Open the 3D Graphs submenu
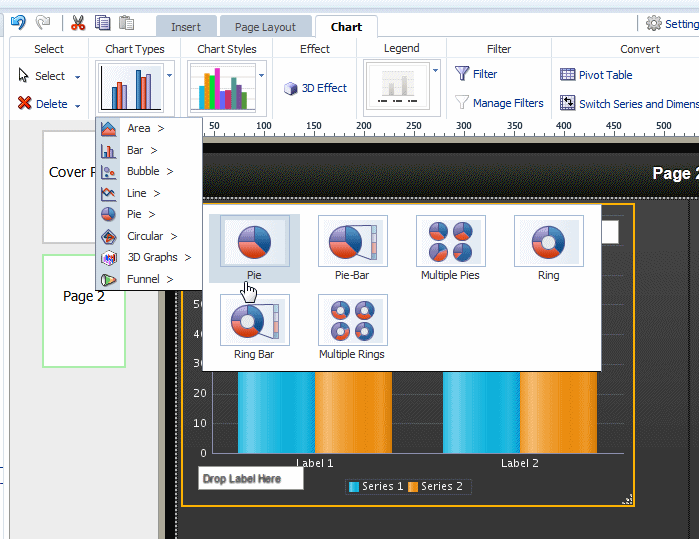The height and width of the screenshot is (539, 699). (148, 257)
